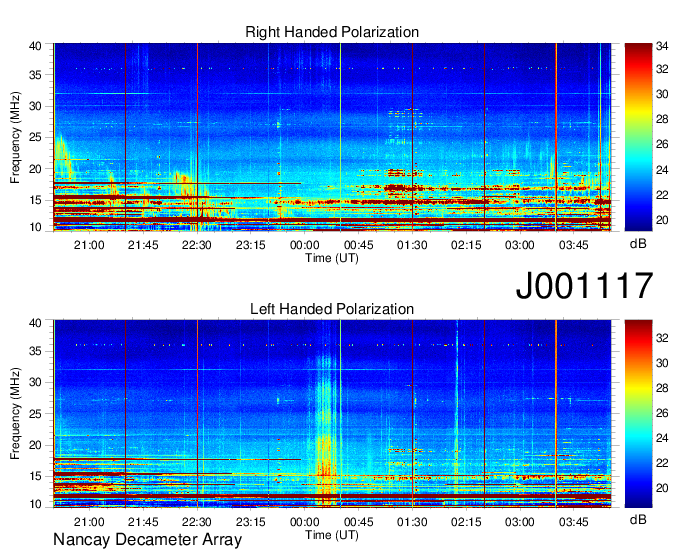The height and width of the screenshot is (552, 680).
Task: Click the 34 value on Right Handed color bar
Action: 662,46
